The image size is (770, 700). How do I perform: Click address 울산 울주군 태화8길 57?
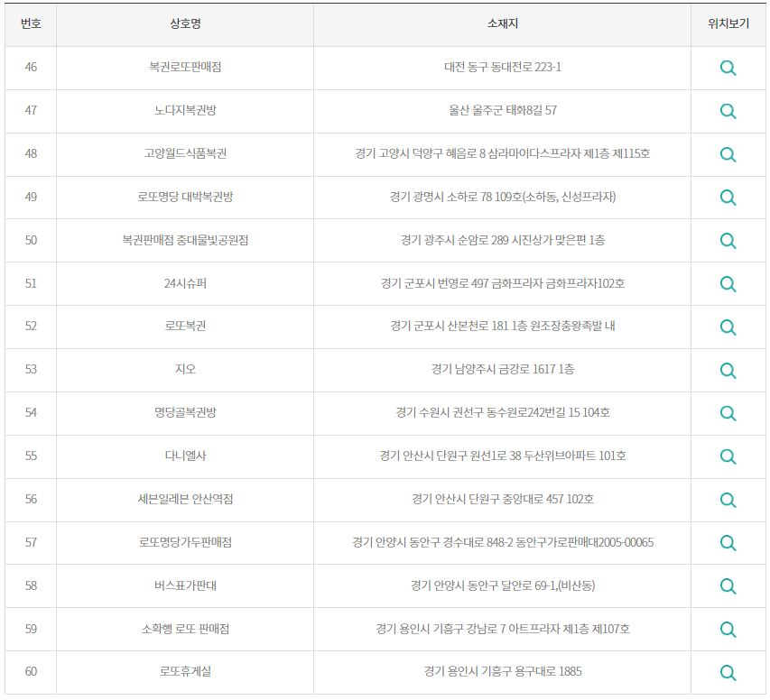[503, 110]
